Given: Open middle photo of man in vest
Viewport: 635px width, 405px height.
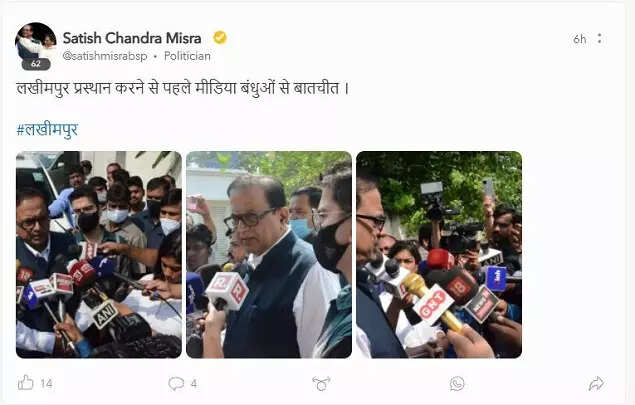Looking at the screenshot, I should [269, 254].
